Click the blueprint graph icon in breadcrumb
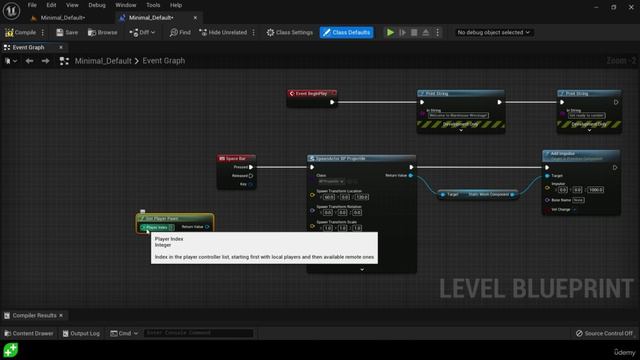Screen dimensions: 640x360 64,61
